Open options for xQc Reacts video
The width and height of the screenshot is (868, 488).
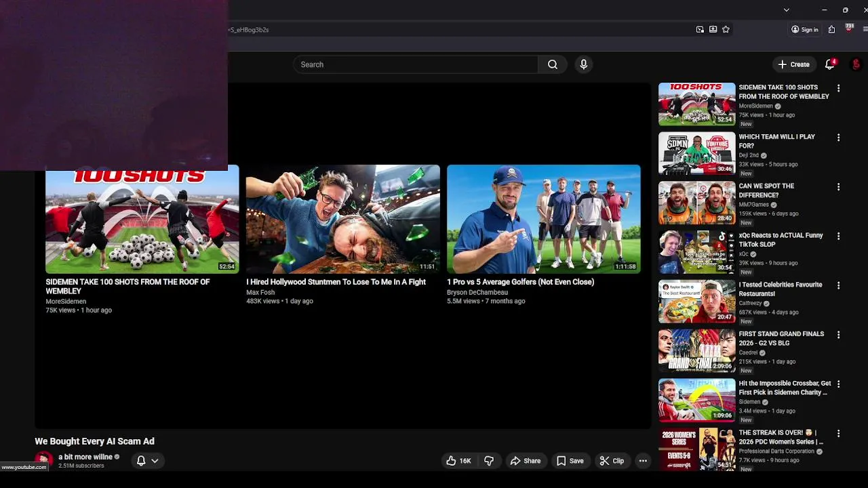click(838, 237)
